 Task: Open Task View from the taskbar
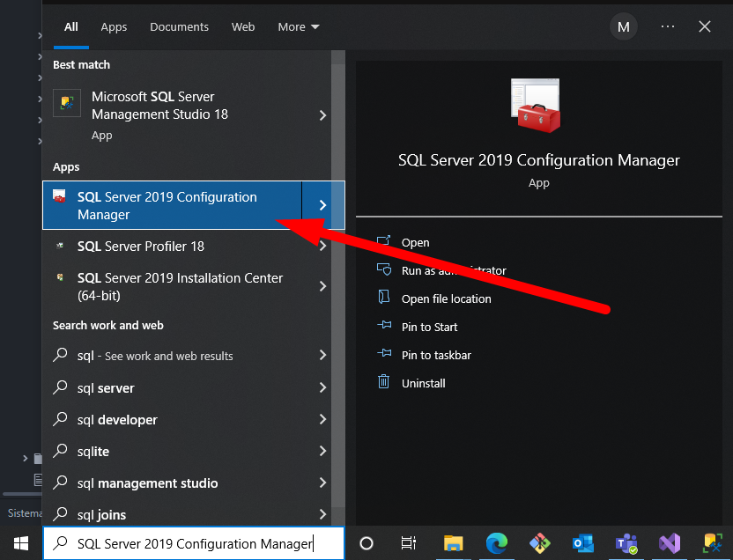coord(408,543)
